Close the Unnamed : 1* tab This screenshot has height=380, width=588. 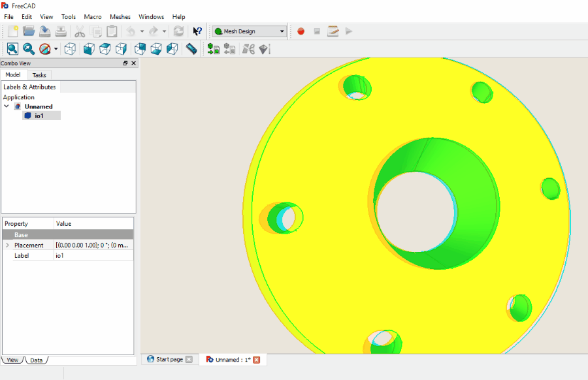257,360
